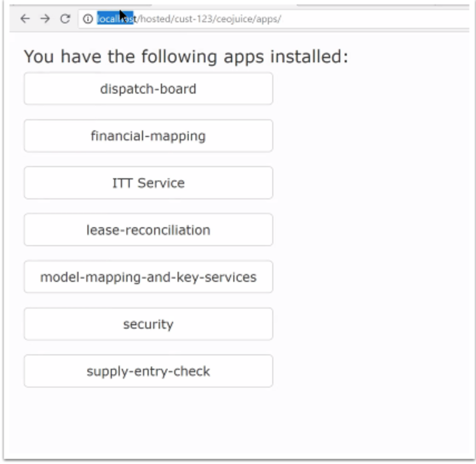The image size is (476, 464).
Task: Launch the security app
Action: click(x=148, y=324)
